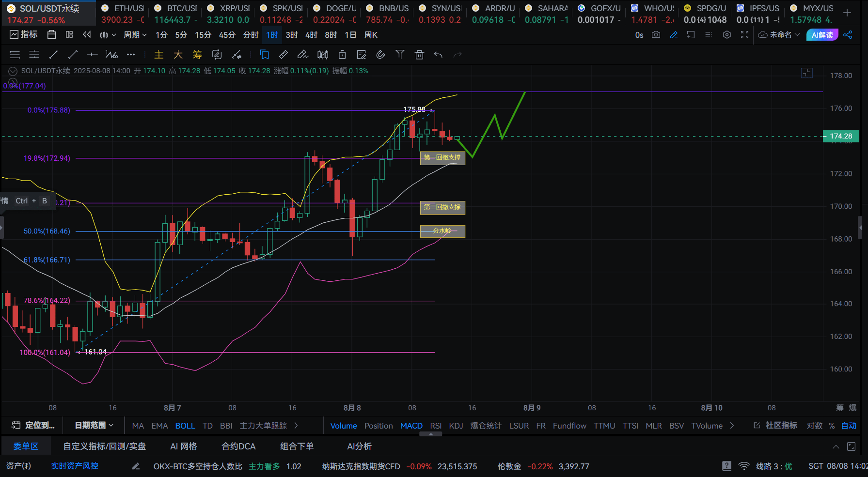The height and width of the screenshot is (477, 868).
Task: Click the rewind replay icon
Action: [87, 34]
